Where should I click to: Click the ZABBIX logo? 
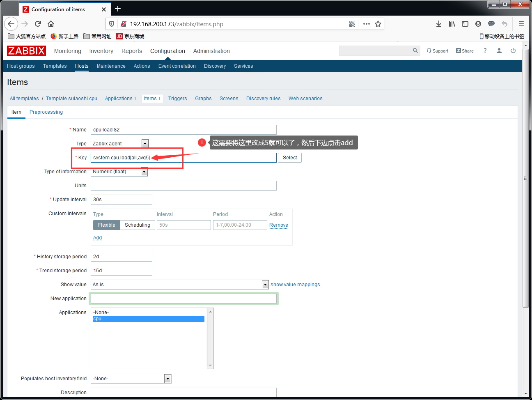click(26, 51)
